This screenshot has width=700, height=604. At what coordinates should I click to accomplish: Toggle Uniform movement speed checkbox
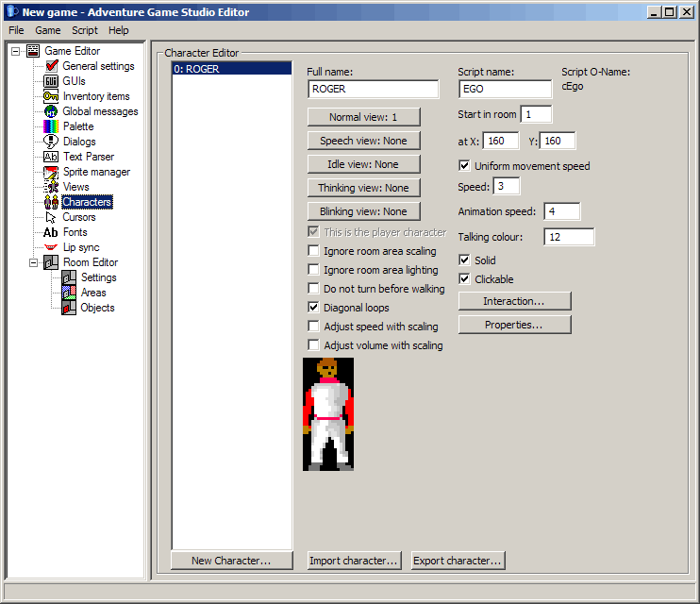click(x=464, y=166)
